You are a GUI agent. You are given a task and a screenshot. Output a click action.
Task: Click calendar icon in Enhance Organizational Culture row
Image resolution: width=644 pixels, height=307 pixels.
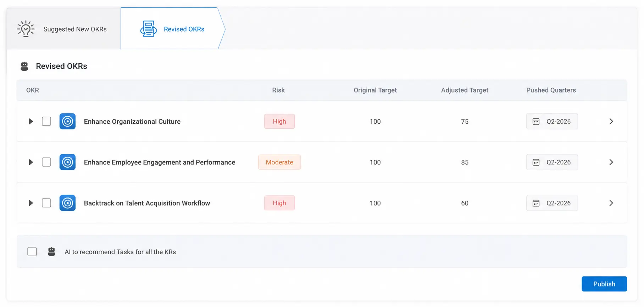(536, 122)
